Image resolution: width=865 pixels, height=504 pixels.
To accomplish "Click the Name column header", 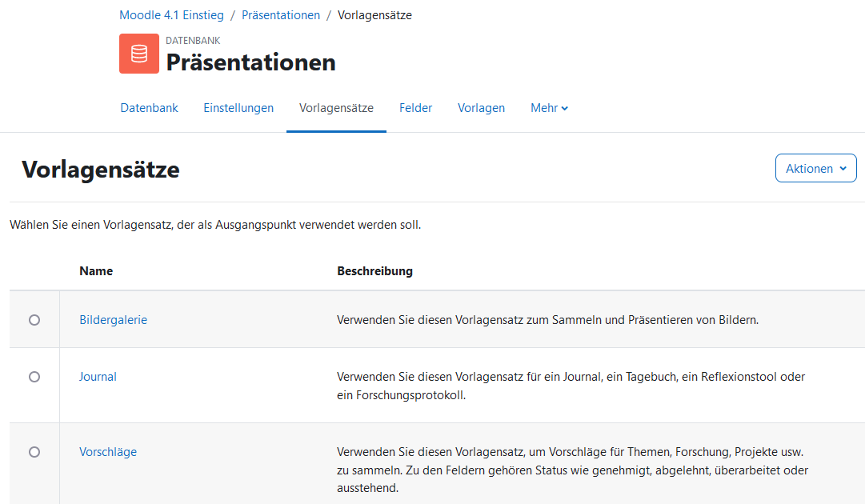I will pos(96,271).
